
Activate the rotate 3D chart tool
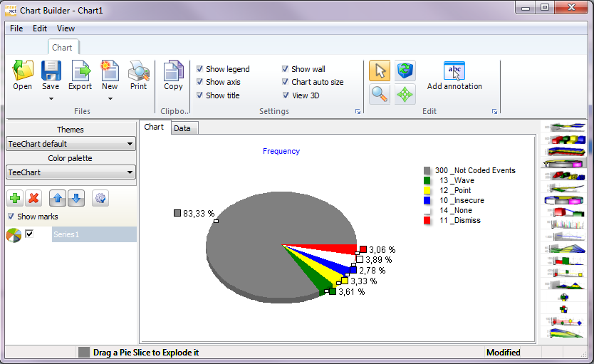tap(405, 71)
